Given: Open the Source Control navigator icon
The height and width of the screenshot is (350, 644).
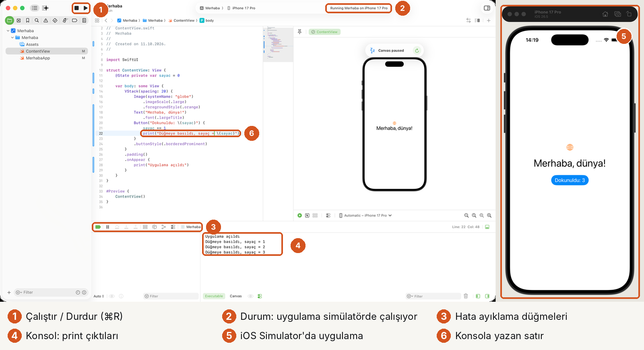Looking at the screenshot, I should coord(19,20).
